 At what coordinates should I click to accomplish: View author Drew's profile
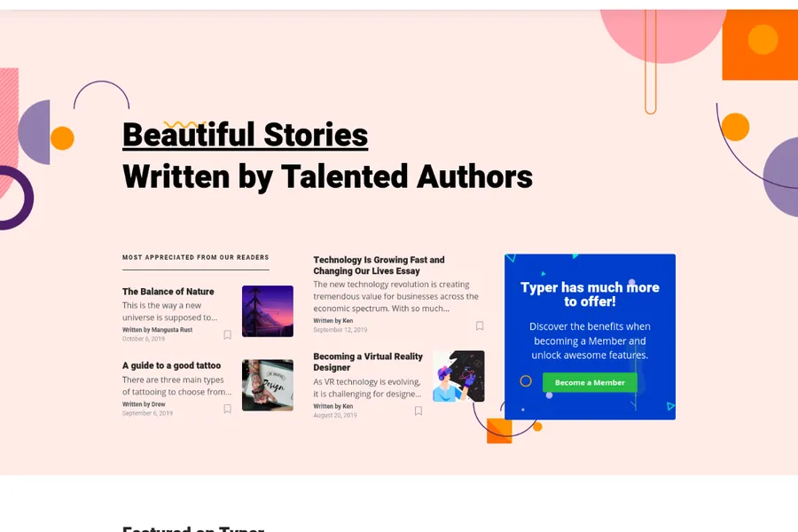(x=160, y=404)
